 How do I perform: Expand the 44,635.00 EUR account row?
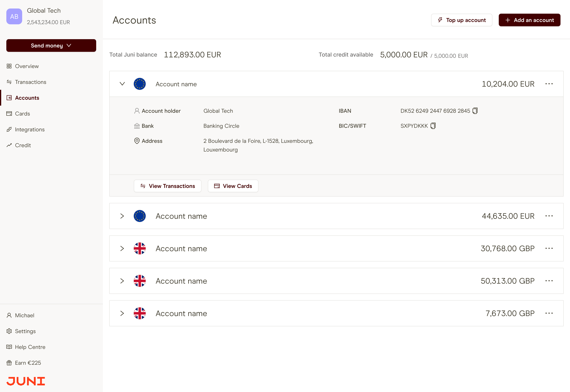(x=122, y=216)
